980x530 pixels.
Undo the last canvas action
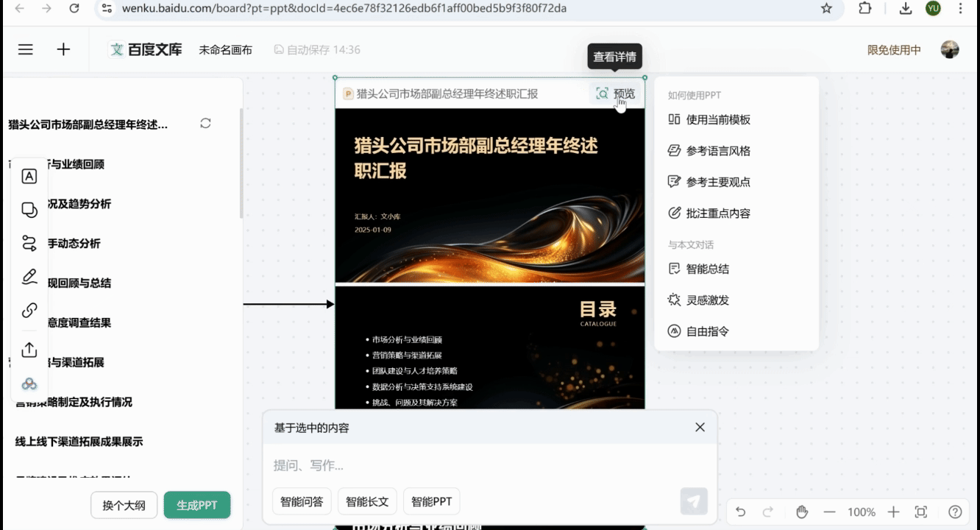pyautogui.click(x=741, y=512)
